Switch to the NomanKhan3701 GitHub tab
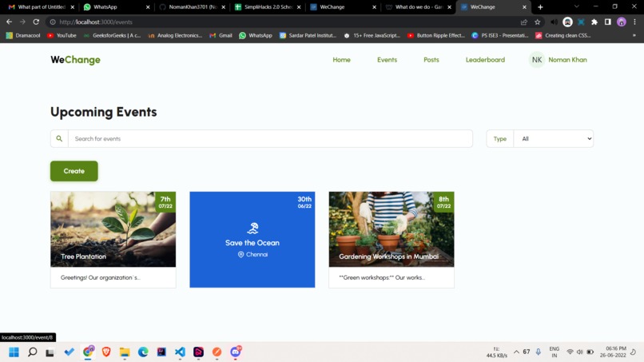 coord(192,7)
